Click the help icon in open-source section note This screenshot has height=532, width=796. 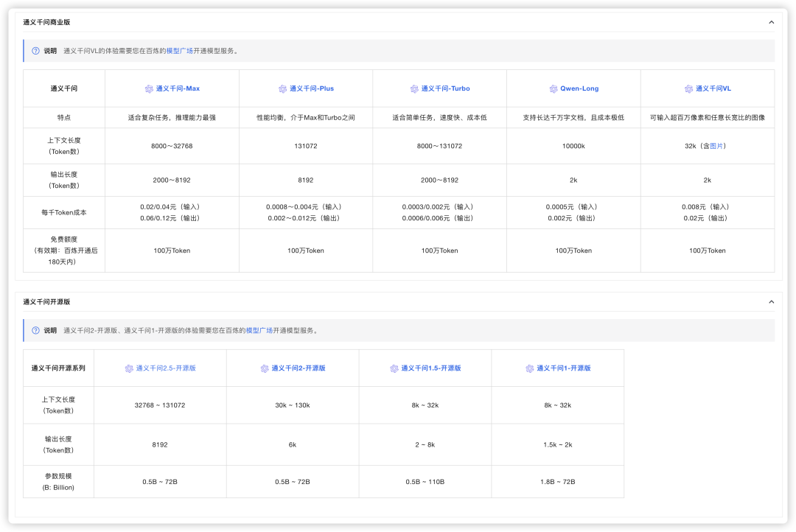35,331
